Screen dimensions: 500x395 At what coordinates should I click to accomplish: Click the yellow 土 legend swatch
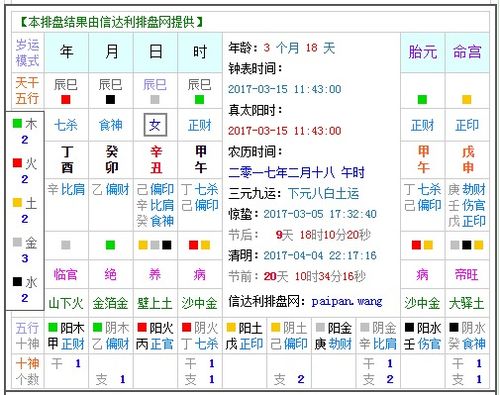point(17,203)
